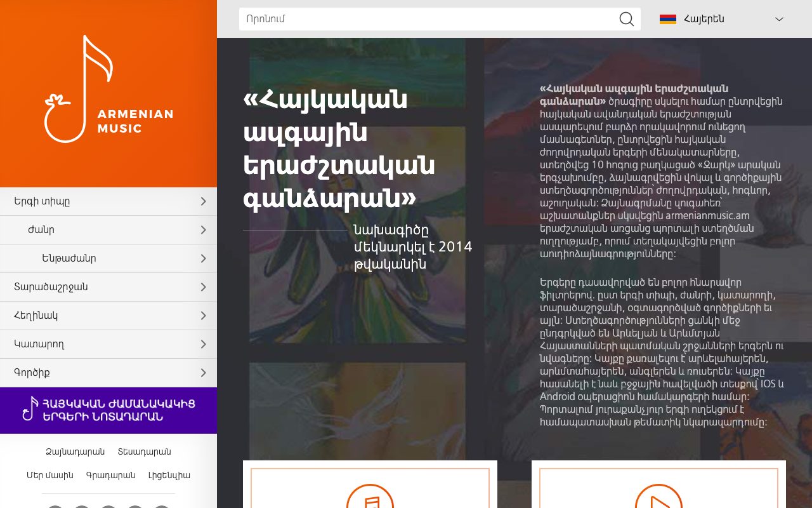
Task: Open the Գրադարան link
Action: click(111, 475)
